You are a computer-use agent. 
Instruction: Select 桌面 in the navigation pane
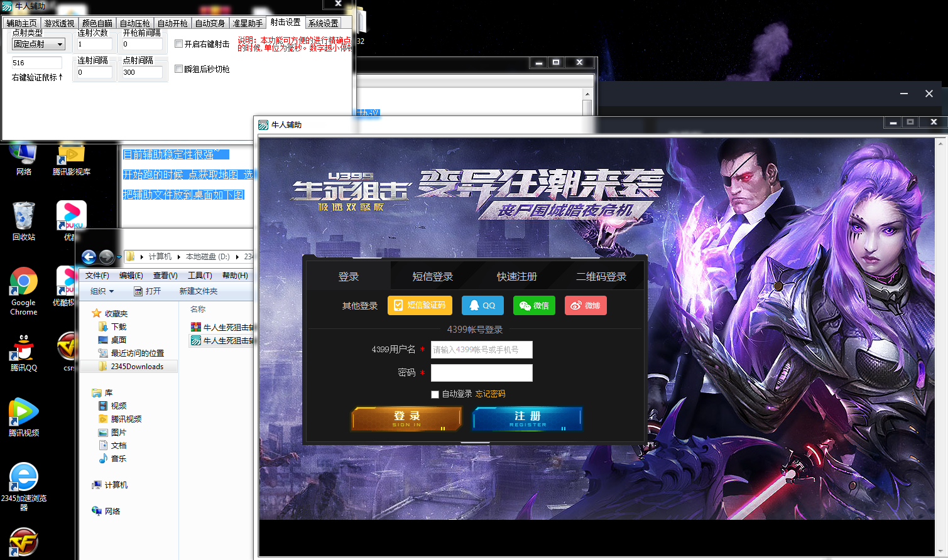[x=112, y=340]
